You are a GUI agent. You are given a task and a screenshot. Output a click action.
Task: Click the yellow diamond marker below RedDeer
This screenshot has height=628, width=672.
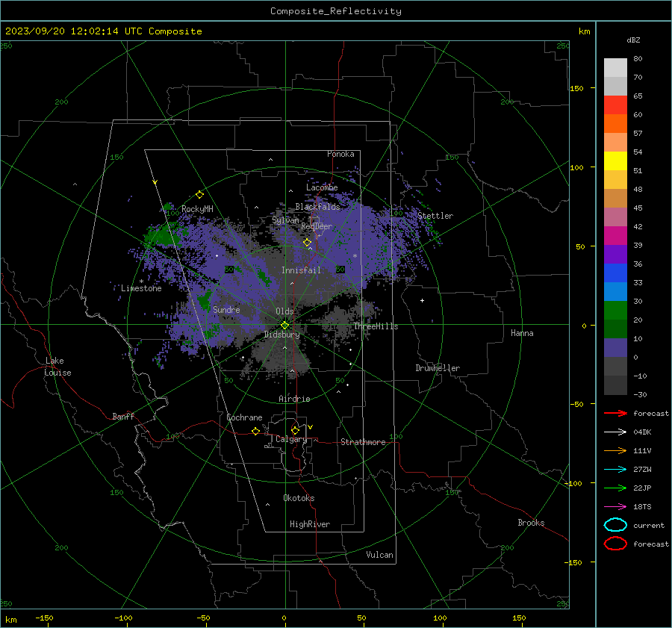(307, 243)
